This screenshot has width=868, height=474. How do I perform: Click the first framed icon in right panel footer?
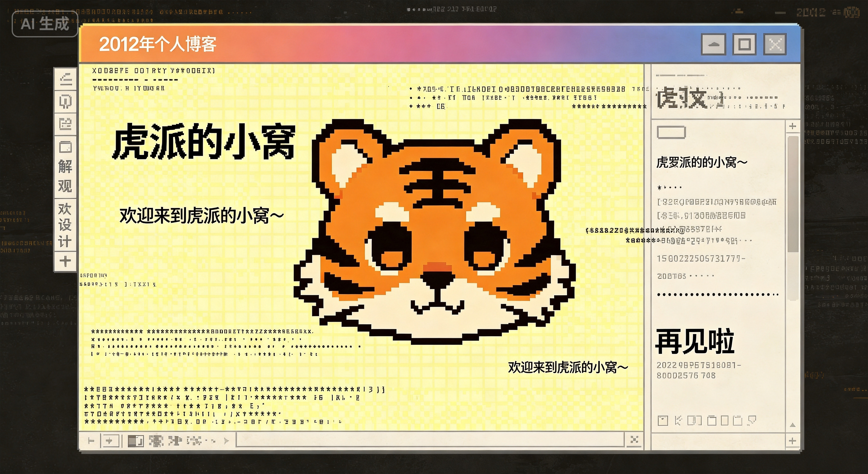point(663,420)
